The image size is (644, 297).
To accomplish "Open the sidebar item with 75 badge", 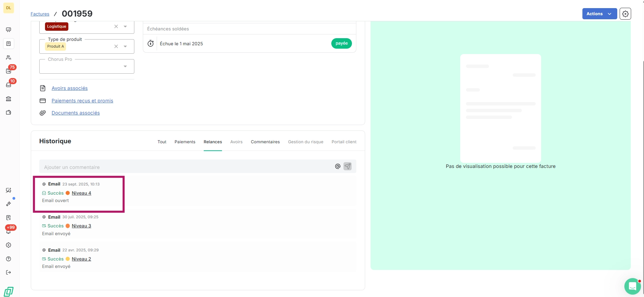I will (x=9, y=71).
